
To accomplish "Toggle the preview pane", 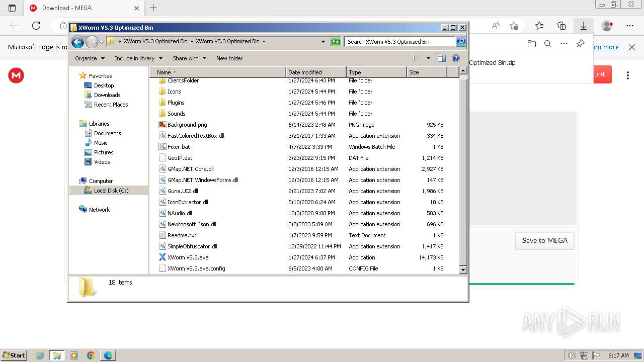I will pyautogui.click(x=441, y=58).
